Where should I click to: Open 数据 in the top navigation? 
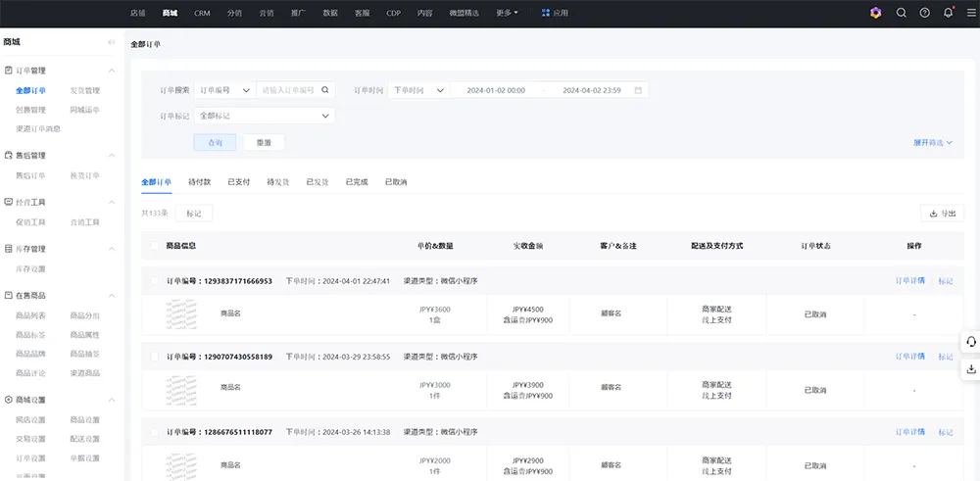[330, 13]
